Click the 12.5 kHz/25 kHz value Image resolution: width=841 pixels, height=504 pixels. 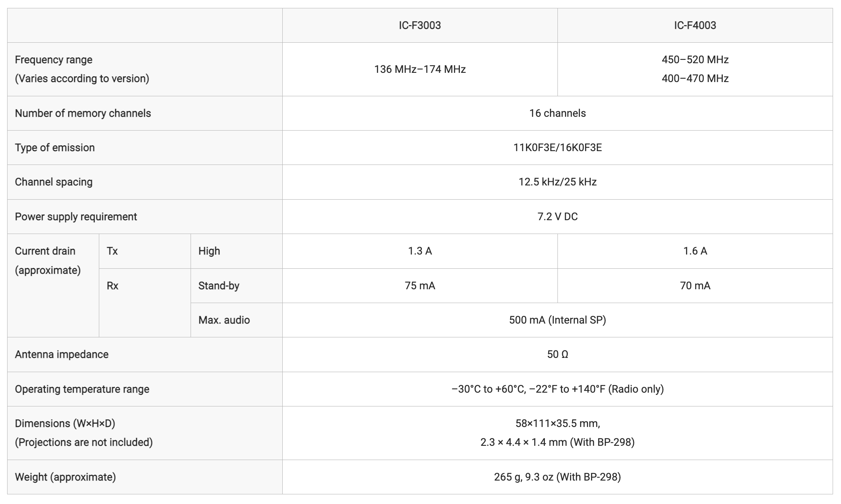pyautogui.click(x=557, y=182)
